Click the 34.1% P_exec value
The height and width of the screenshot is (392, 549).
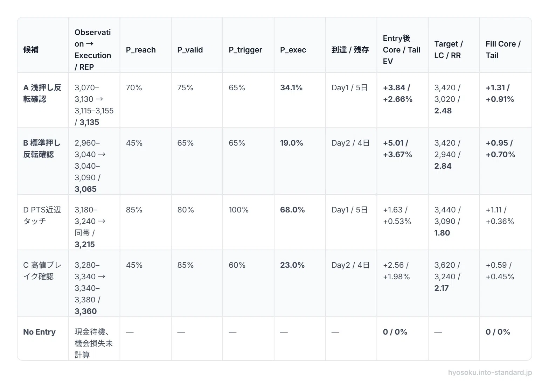291,87
